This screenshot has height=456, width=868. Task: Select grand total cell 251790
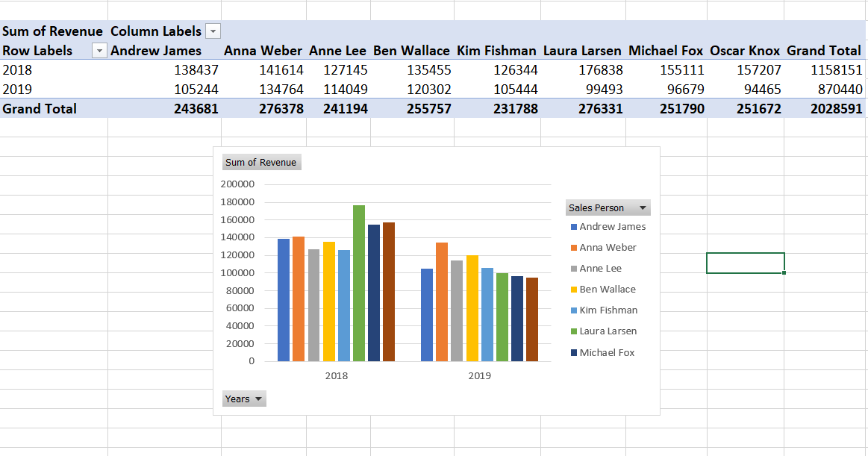666,108
